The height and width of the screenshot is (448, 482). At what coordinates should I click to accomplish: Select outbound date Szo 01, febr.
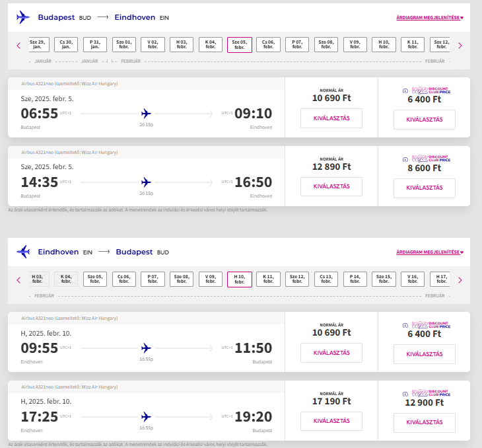[124, 45]
